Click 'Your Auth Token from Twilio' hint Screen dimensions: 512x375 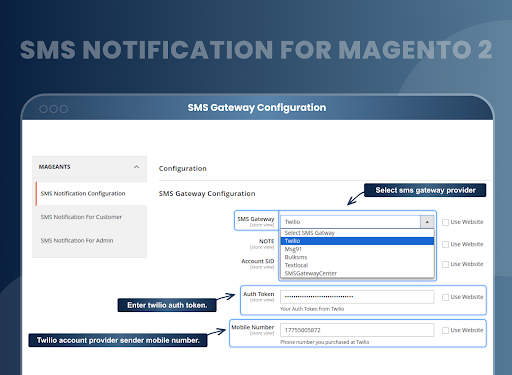coord(312,309)
